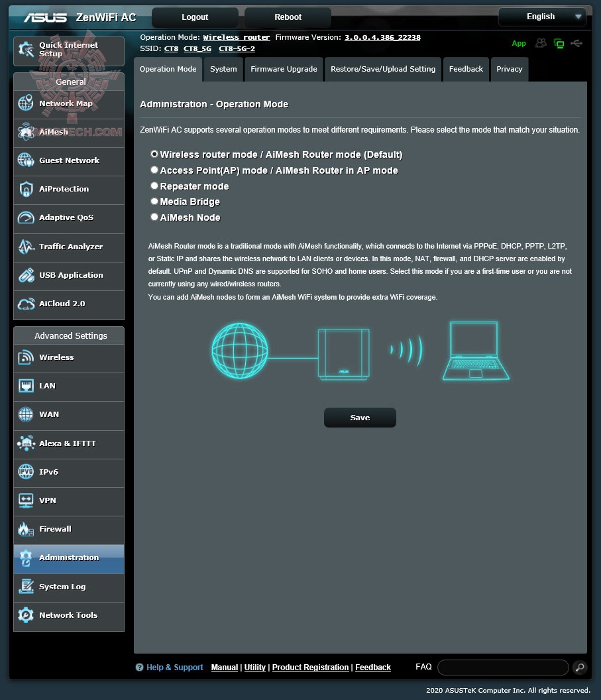601x700 pixels.
Task: Click the green network clients status icon
Action: [559, 43]
